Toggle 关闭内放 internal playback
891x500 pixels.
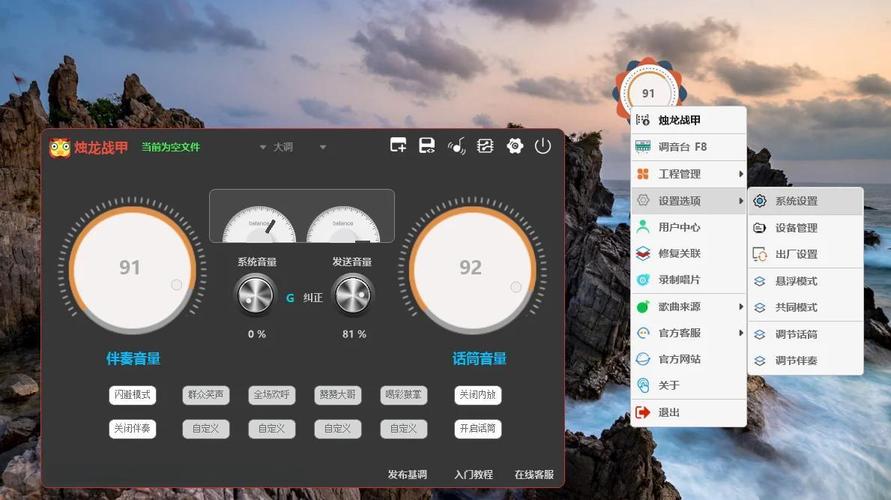point(478,395)
